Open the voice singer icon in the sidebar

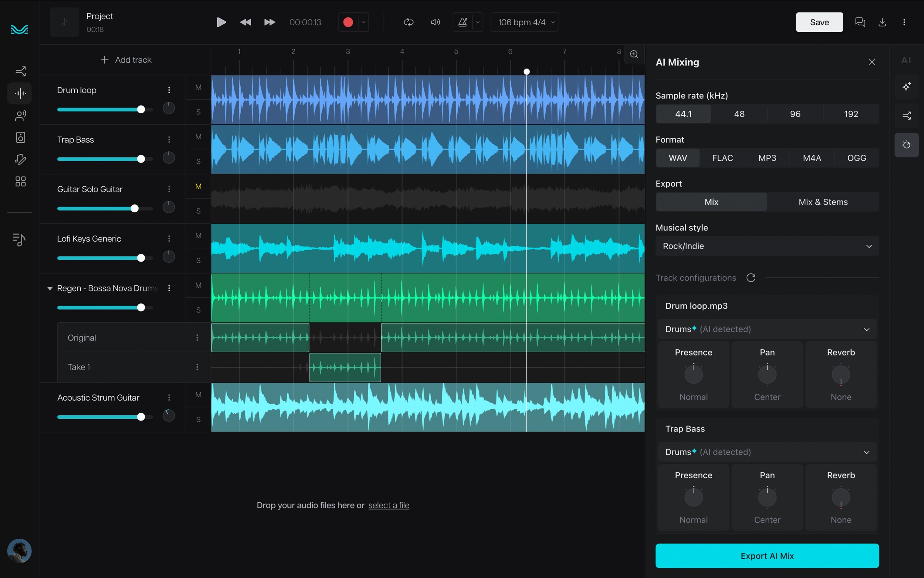click(20, 115)
